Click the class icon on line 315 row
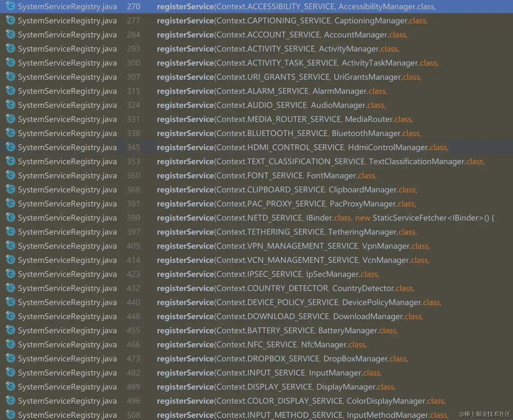The image size is (513, 420). (x=11, y=91)
